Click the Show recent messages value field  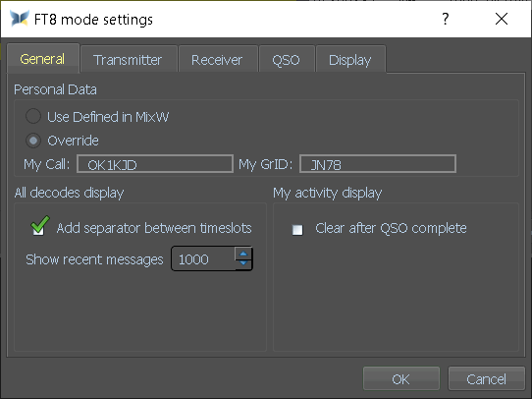click(203, 259)
